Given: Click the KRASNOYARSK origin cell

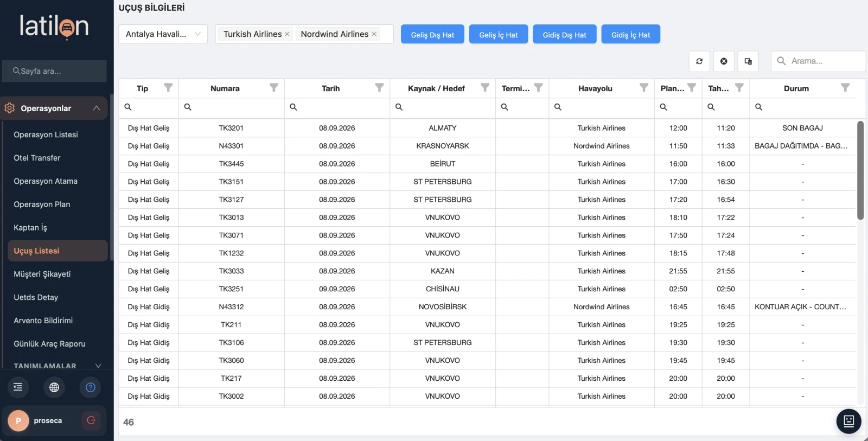Looking at the screenshot, I should pyautogui.click(x=443, y=146).
